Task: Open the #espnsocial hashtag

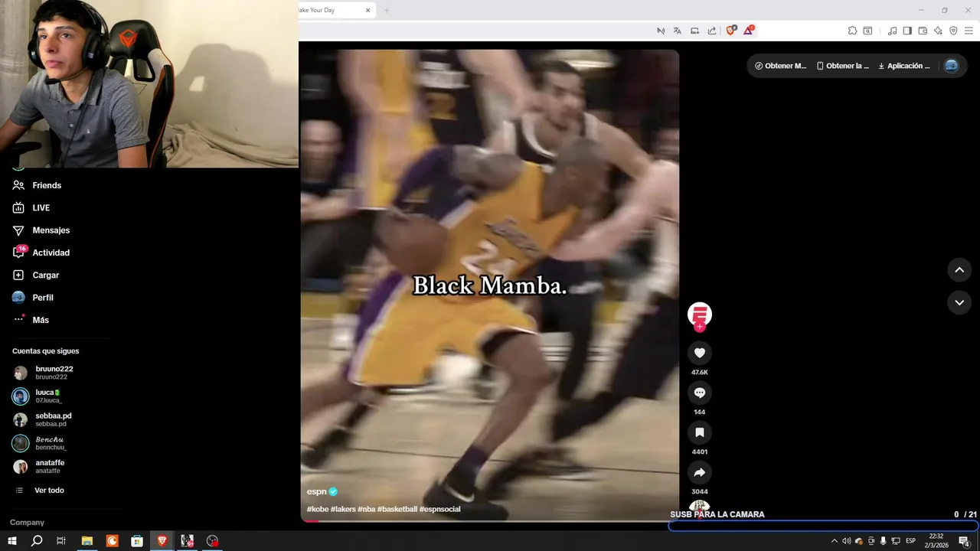Action: point(439,509)
